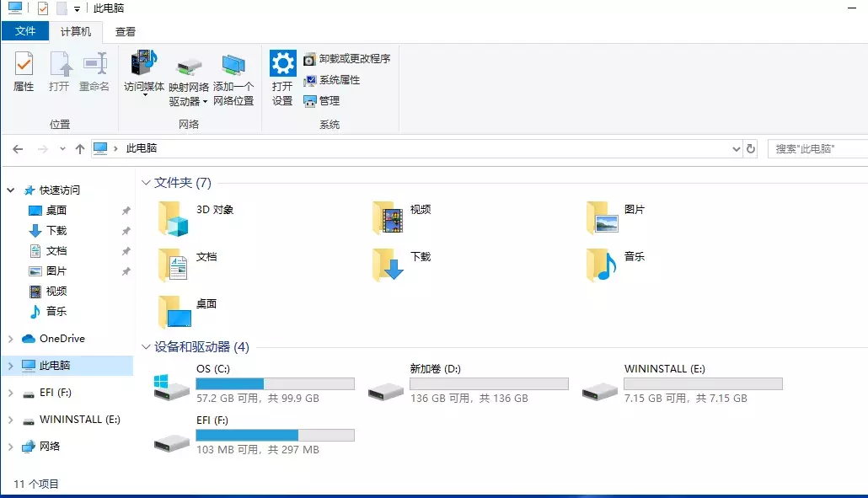This screenshot has height=498, width=868.
Task: Expand 网络 tree node arrow
Action: pos(10,447)
